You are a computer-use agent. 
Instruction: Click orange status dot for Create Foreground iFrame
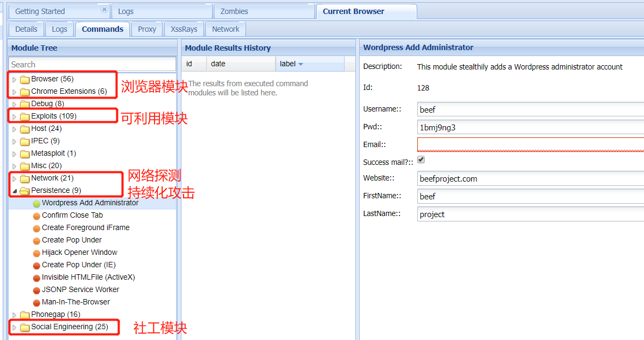click(37, 228)
